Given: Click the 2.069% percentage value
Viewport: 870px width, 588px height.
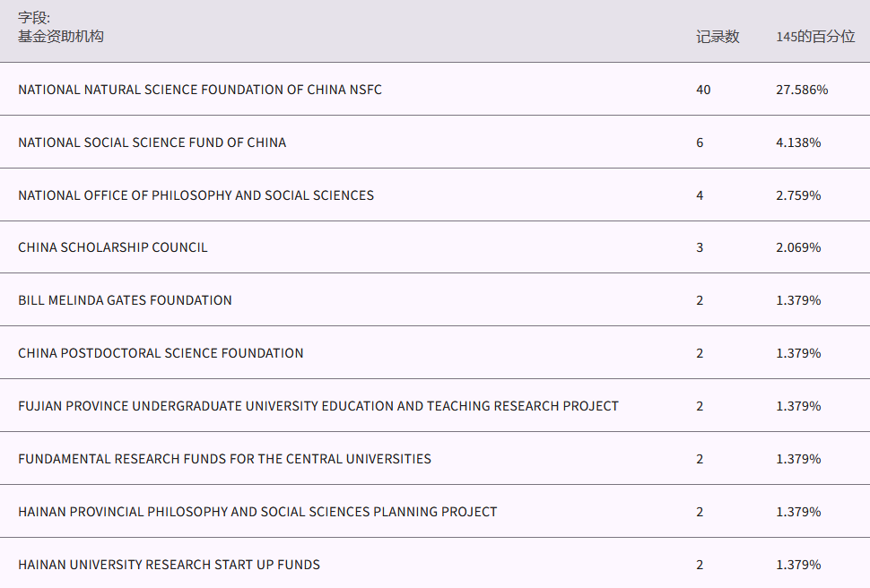Looking at the screenshot, I should point(798,247).
